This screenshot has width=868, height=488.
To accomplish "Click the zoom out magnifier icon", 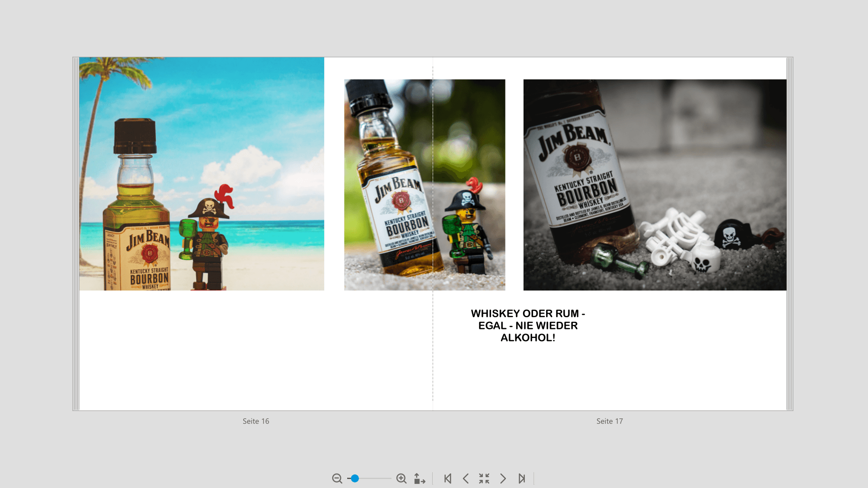I will click(337, 479).
